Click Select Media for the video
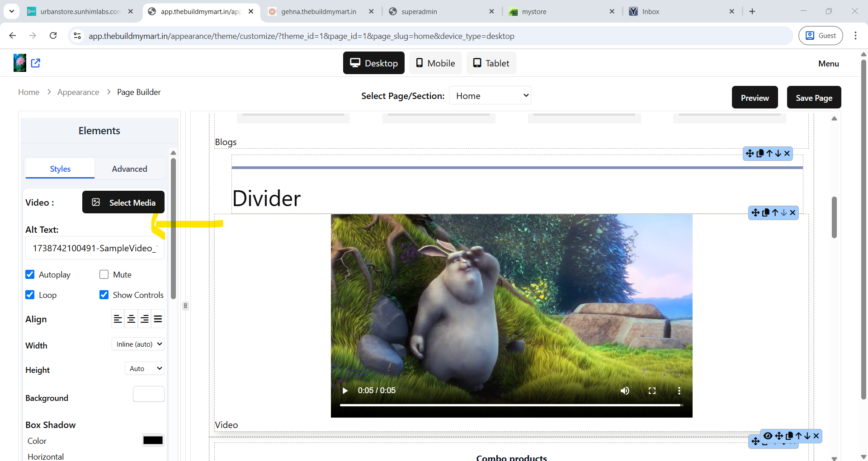The width and height of the screenshot is (868, 461). coord(123,202)
